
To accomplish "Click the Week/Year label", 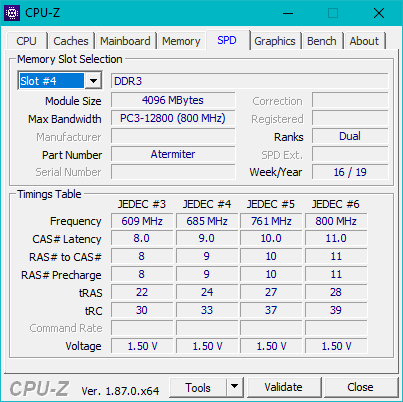I will click(x=276, y=172).
